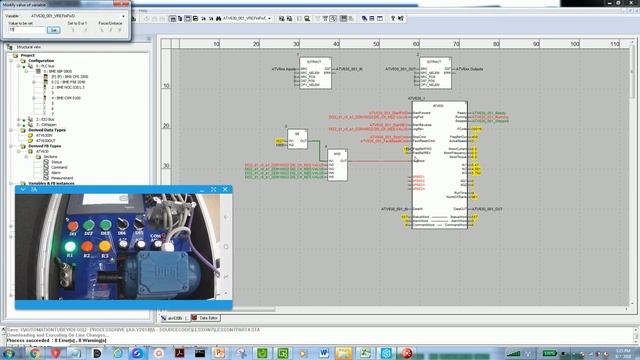Viewport: 640px width, 360px height.
Task: Select ATV630IN data type
Action: click(44, 135)
